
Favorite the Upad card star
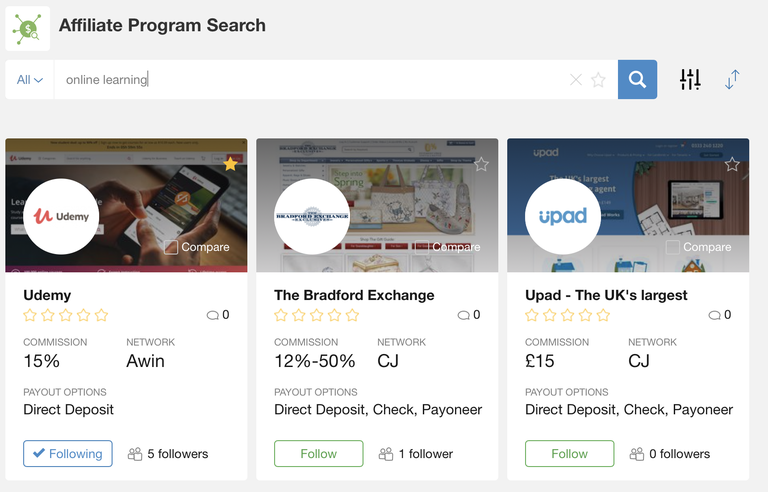(732, 164)
